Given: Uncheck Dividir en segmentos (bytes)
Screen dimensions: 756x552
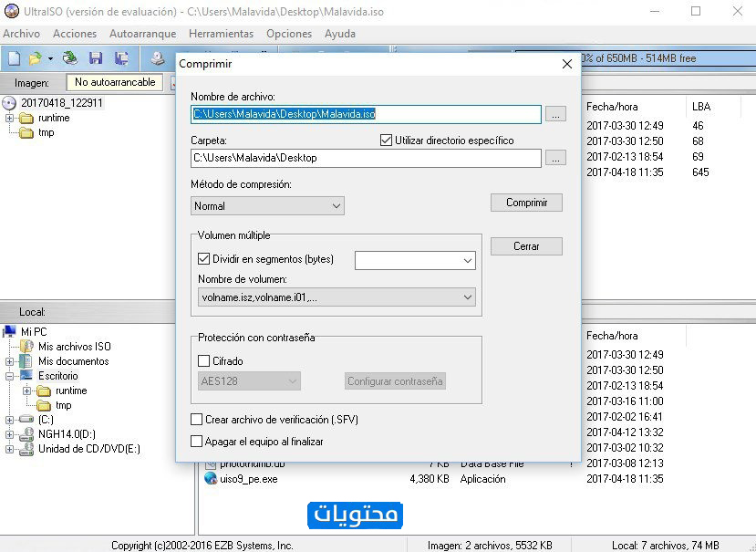Looking at the screenshot, I should click(203, 258).
